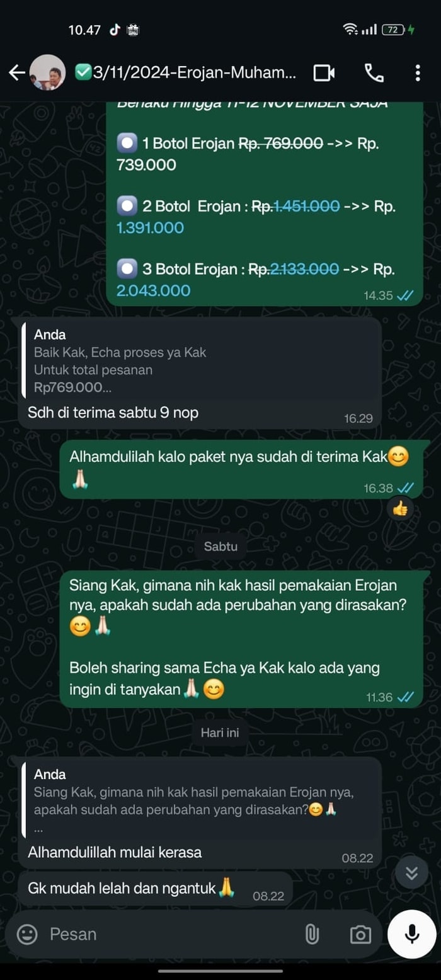Open the contact profile picture
This screenshot has width=441, height=980.
[48, 72]
